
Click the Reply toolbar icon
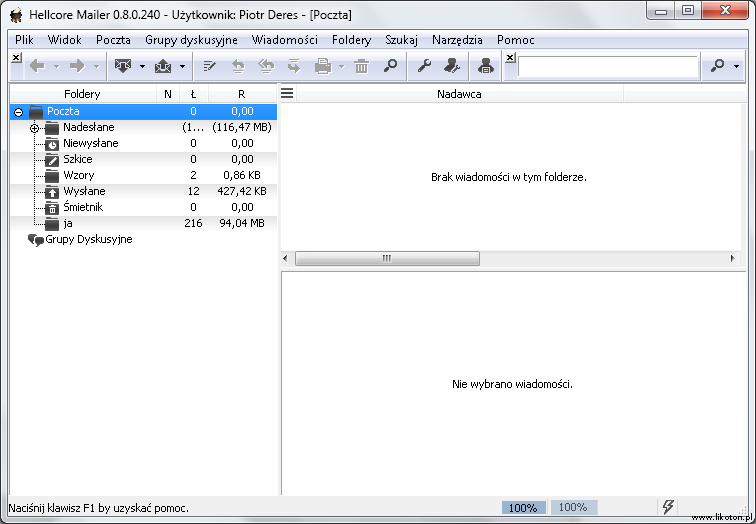(x=238, y=66)
